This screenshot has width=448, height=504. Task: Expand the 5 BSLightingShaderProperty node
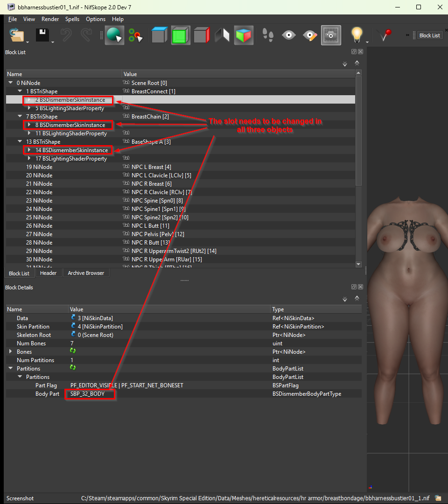29,108
